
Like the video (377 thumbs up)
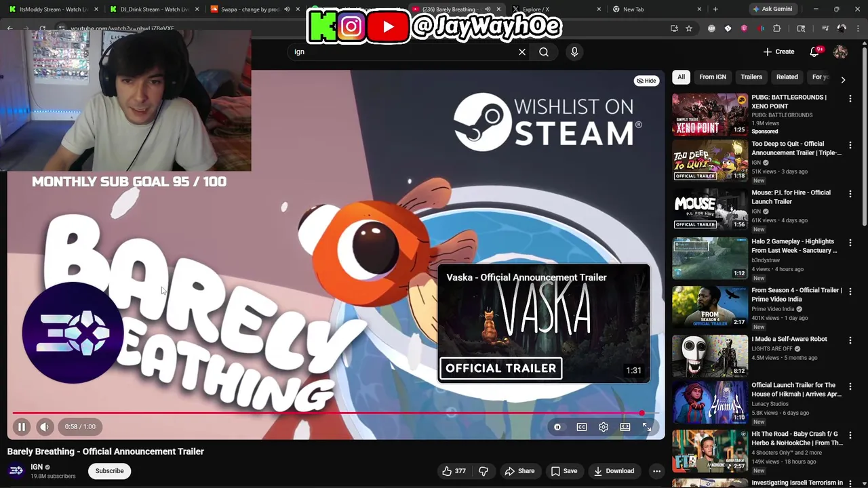(454, 471)
